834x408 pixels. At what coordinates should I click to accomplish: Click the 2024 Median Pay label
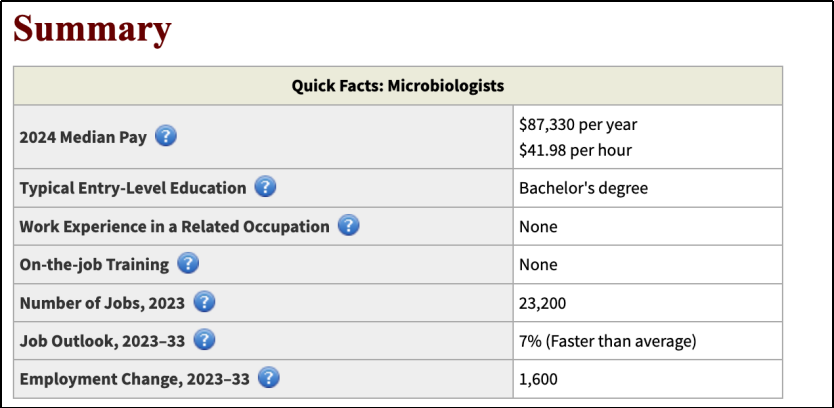click(83, 137)
